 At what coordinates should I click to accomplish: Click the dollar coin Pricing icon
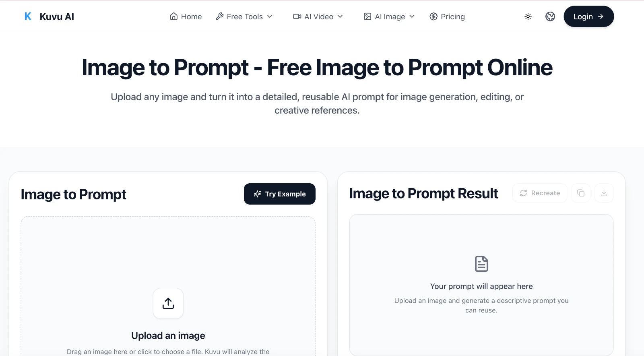pyautogui.click(x=433, y=17)
